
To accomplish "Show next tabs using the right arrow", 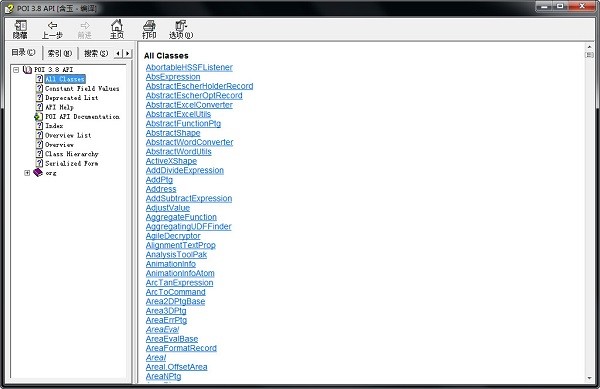I will (x=128, y=53).
